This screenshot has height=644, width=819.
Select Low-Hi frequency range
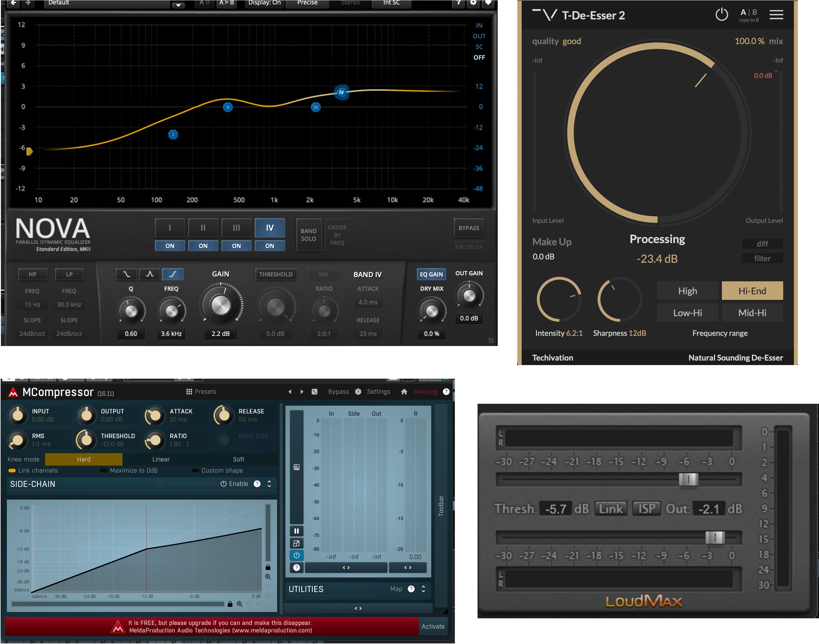687,312
